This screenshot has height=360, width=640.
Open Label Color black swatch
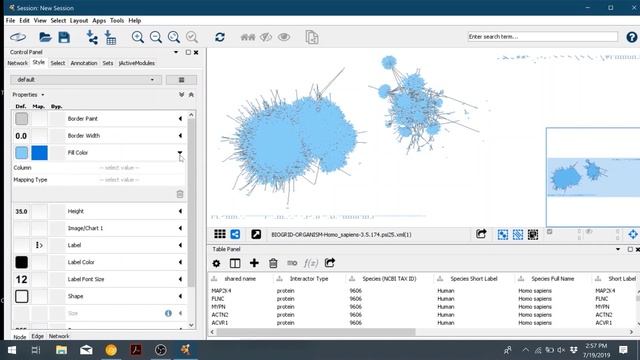tap(22, 262)
